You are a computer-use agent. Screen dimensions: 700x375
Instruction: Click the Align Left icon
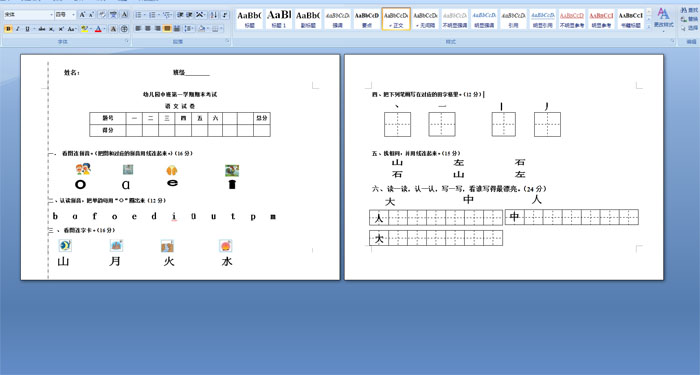[138, 29]
